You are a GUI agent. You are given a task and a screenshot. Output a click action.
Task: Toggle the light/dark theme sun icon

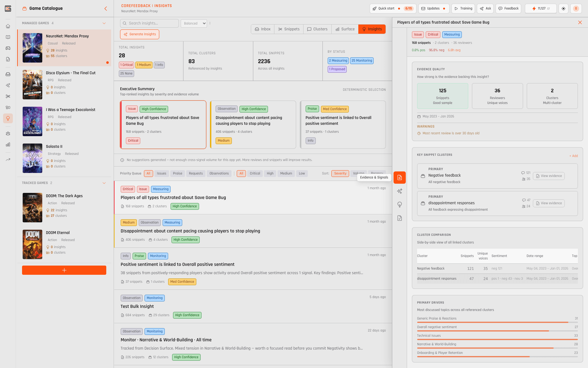[563, 9]
